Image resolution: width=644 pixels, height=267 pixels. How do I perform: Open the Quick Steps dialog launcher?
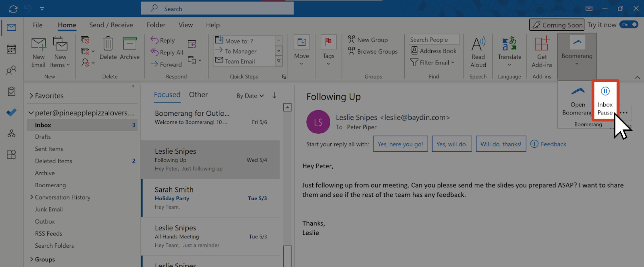[284, 77]
